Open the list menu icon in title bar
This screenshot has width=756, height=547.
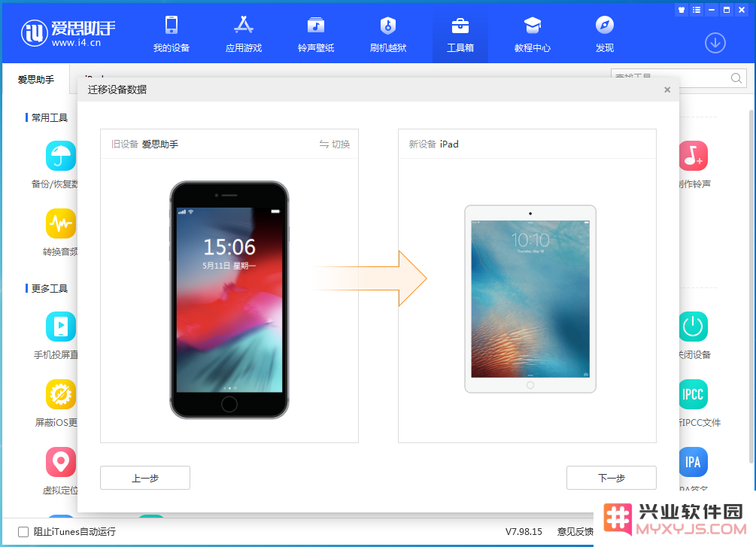[x=697, y=10]
